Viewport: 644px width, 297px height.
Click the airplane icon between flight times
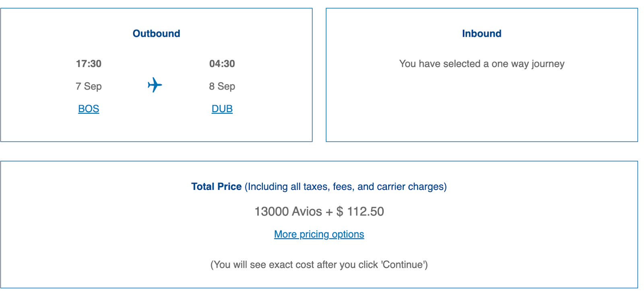click(x=155, y=85)
